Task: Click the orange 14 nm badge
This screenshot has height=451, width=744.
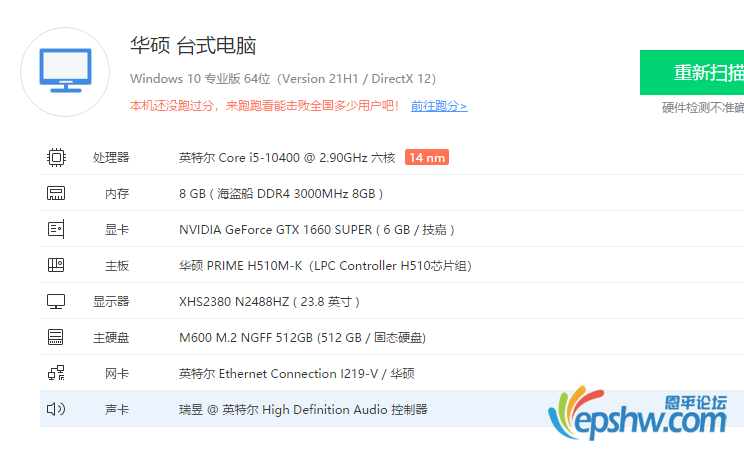Action: [x=427, y=157]
